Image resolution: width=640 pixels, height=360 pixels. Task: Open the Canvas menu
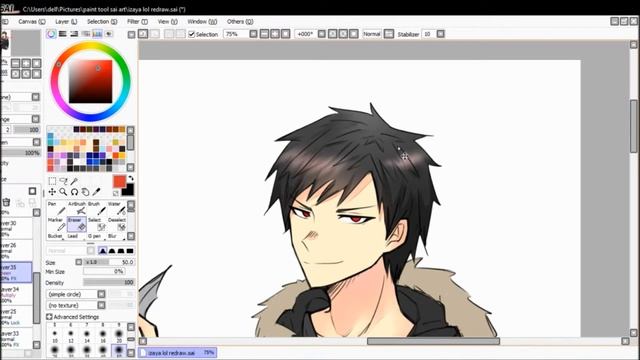coord(31,22)
